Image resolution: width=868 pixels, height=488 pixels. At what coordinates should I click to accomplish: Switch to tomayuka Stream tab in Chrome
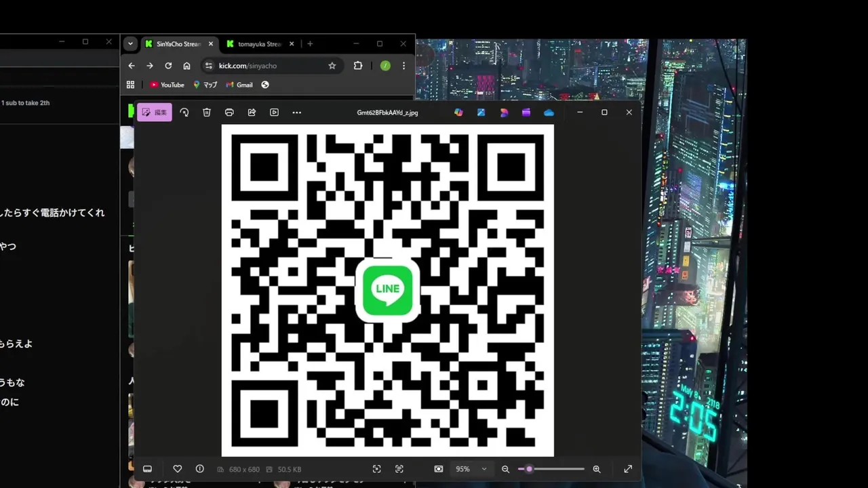pos(260,44)
